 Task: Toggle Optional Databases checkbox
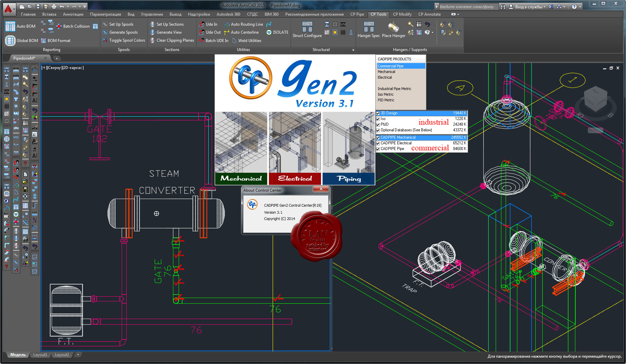coord(378,130)
